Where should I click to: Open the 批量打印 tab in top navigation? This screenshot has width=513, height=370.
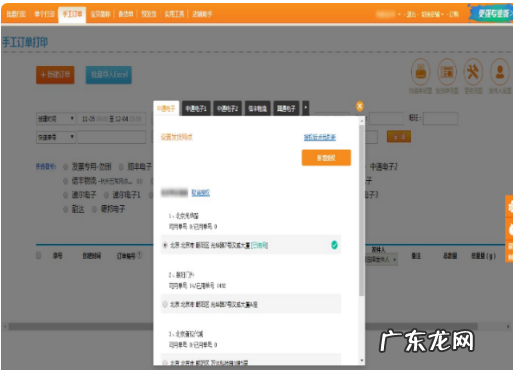tap(16, 14)
